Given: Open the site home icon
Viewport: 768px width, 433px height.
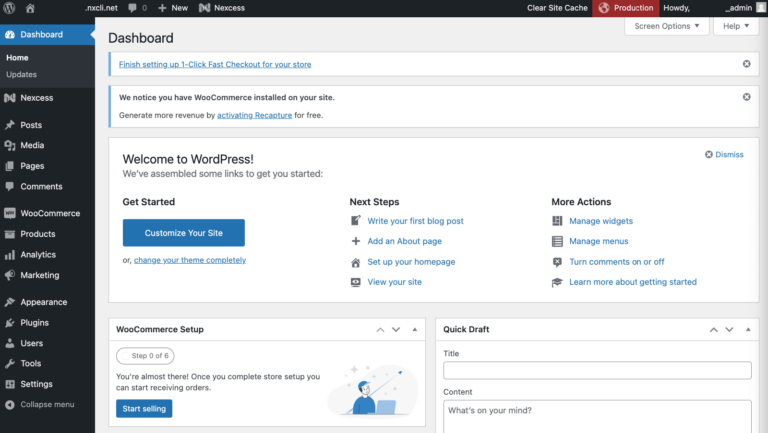Looking at the screenshot, I should pyautogui.click(x=30, y=8).
